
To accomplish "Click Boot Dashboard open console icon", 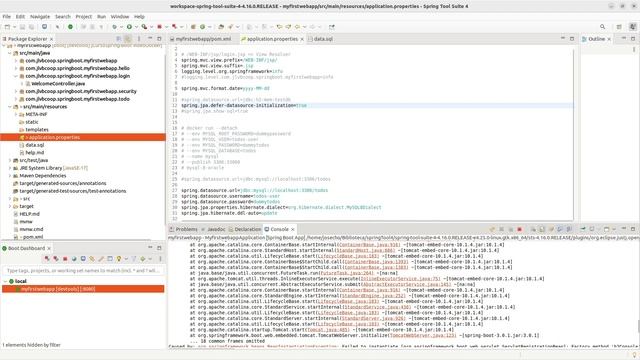I will (83, 259).
